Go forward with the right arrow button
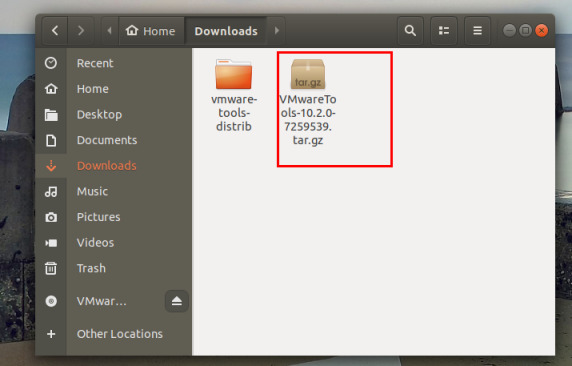Viewport: 572px width, 366px height. [81, 31]
